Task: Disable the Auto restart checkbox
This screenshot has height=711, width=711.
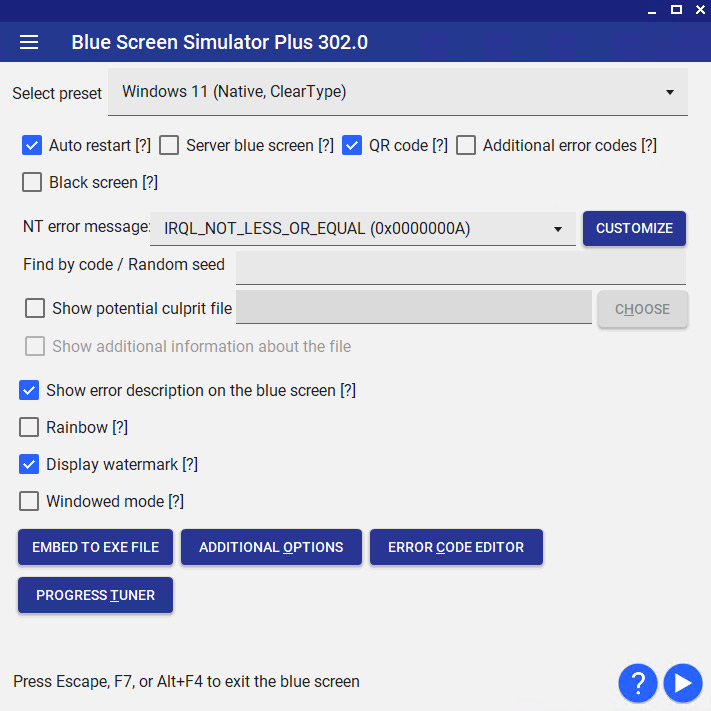Action: [32, 146]
